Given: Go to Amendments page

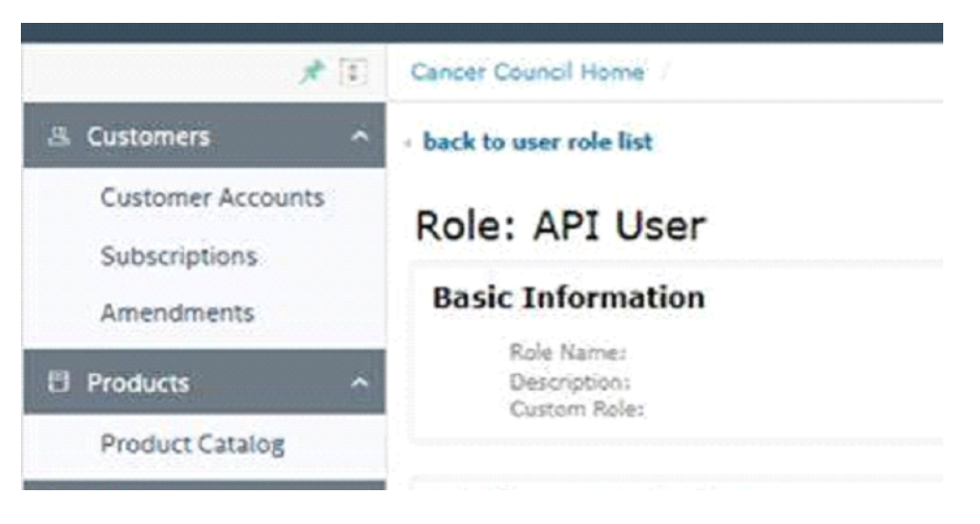Looking at the screenshot, I should click(x=178, y=312).
